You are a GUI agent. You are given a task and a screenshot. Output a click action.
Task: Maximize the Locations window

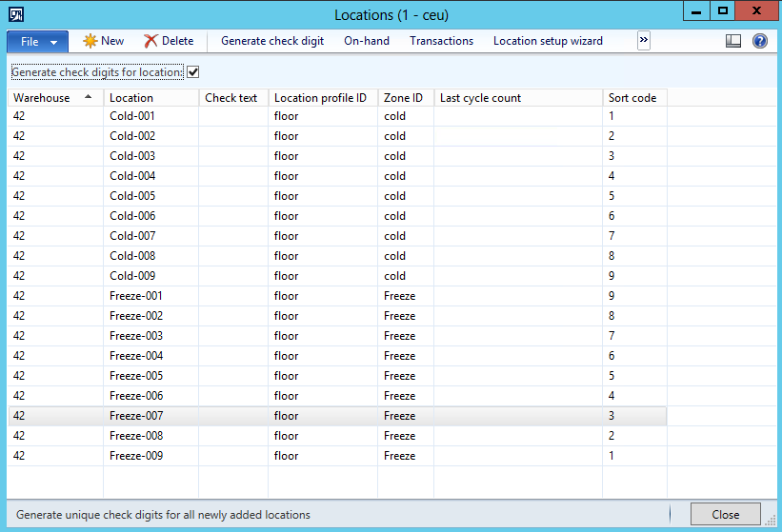pos(723,11)
